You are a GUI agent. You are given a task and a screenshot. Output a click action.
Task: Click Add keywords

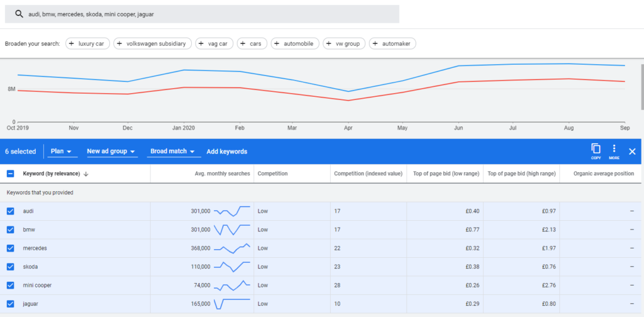tap(226, 152)
